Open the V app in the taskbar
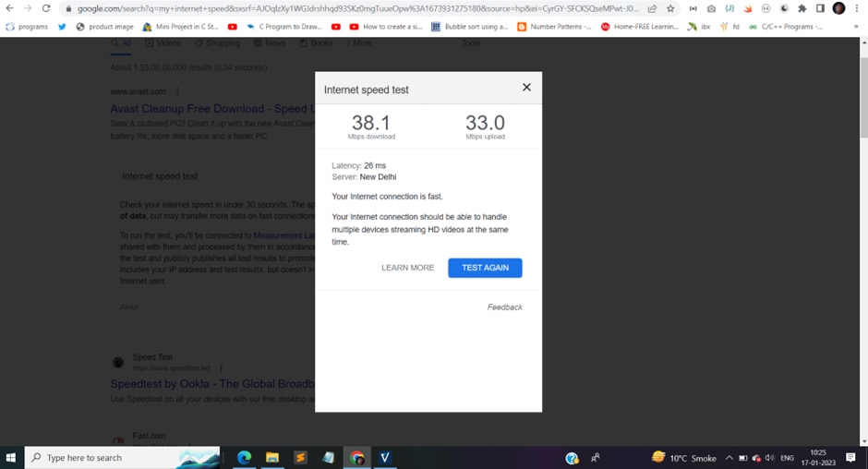This screenshot has width=868, height=469. (385, 457)
